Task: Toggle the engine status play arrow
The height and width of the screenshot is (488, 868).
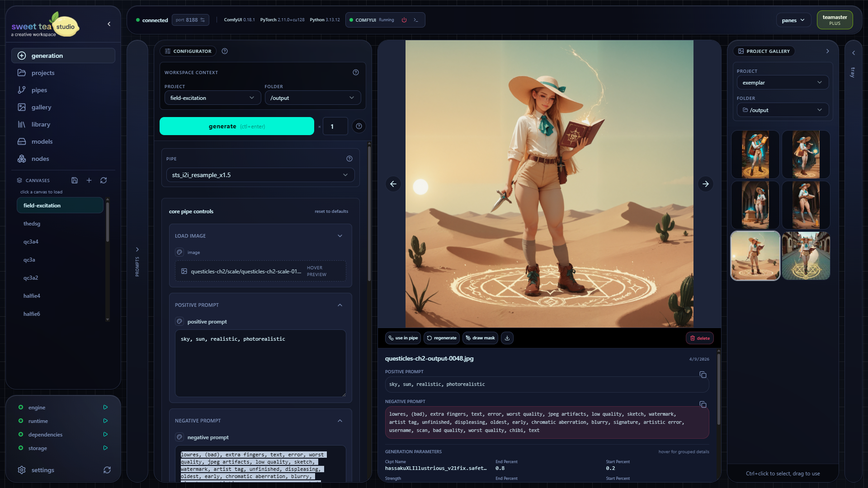Action: [x=105, y=407]
